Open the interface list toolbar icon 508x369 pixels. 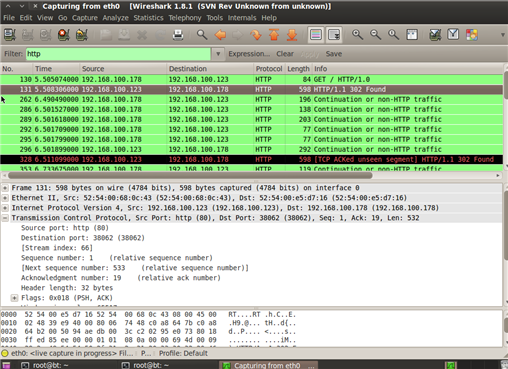(10, 35)
